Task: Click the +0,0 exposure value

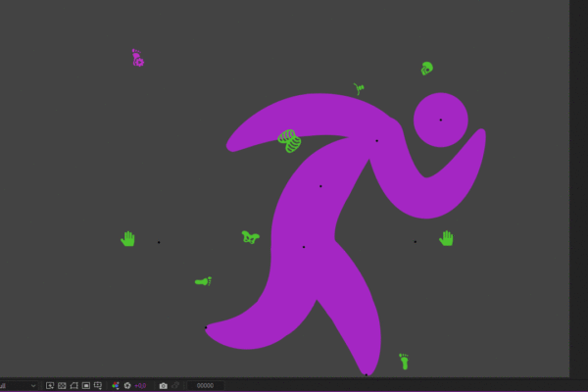Action: [x=140, y=385]
